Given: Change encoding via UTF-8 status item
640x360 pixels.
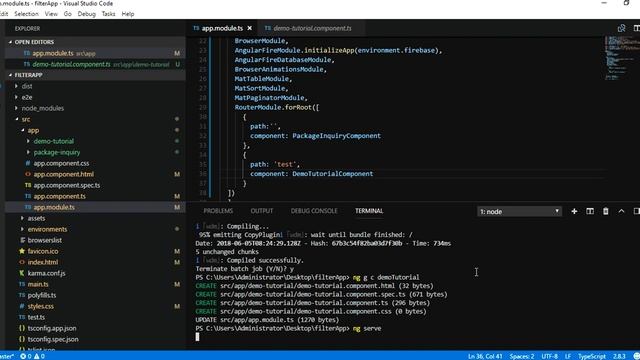Looking at the screenshot, I should 549,356.
